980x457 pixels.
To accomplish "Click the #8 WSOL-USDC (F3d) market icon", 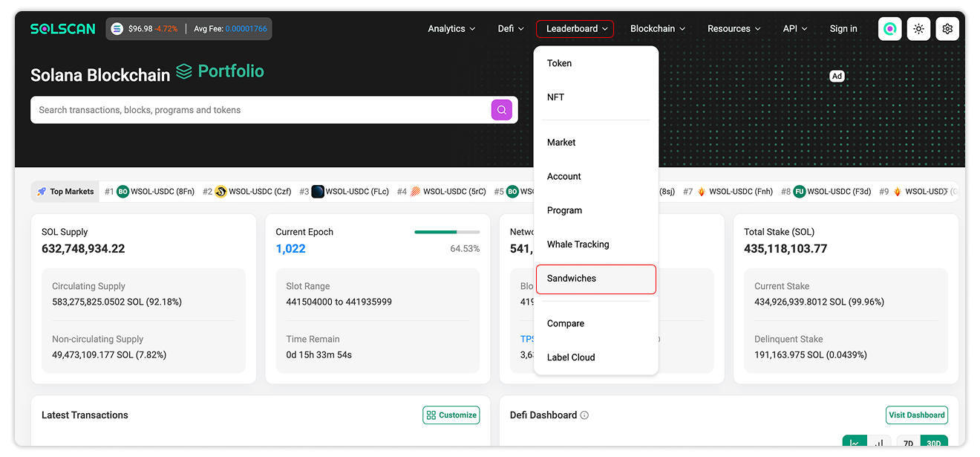I will coord(800,192).
